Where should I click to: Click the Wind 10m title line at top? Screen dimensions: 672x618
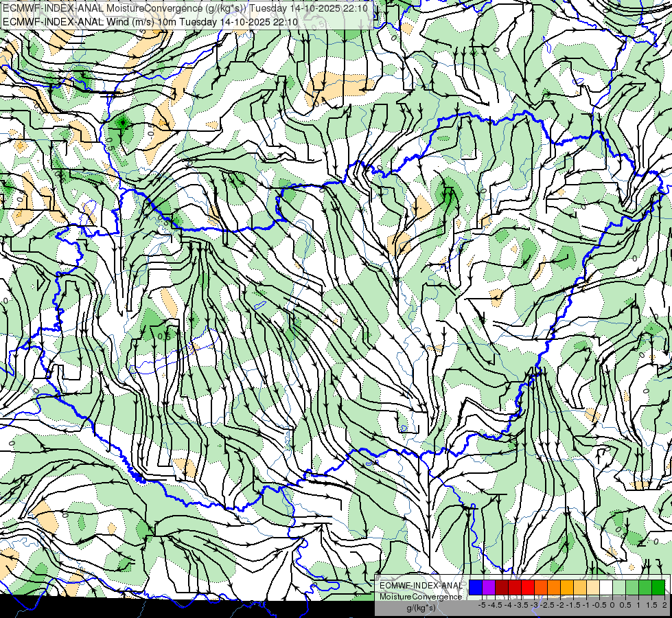pos(150,22)
